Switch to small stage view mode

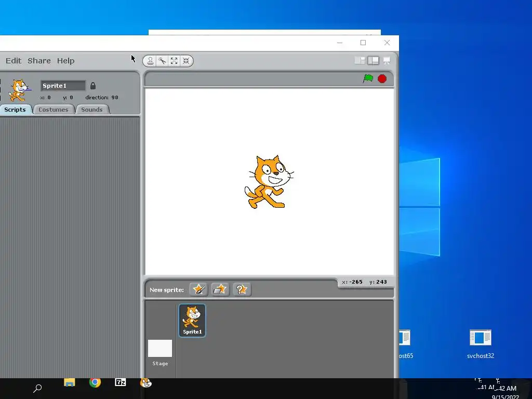click(x=360, y=60)
